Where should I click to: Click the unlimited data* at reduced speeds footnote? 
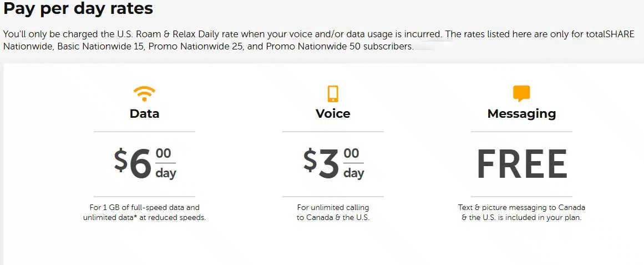[x=144, y=218]
